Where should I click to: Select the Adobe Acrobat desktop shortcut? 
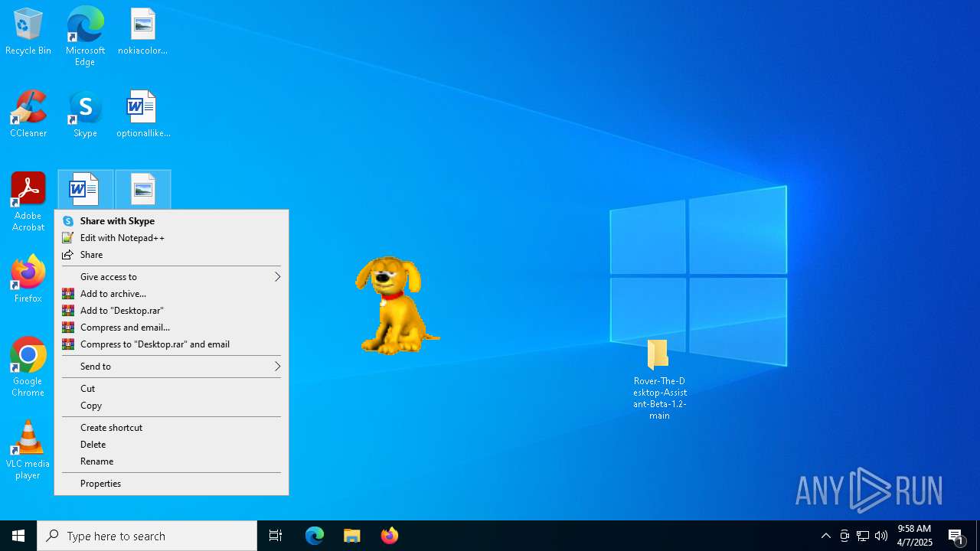tap(28, 201)
